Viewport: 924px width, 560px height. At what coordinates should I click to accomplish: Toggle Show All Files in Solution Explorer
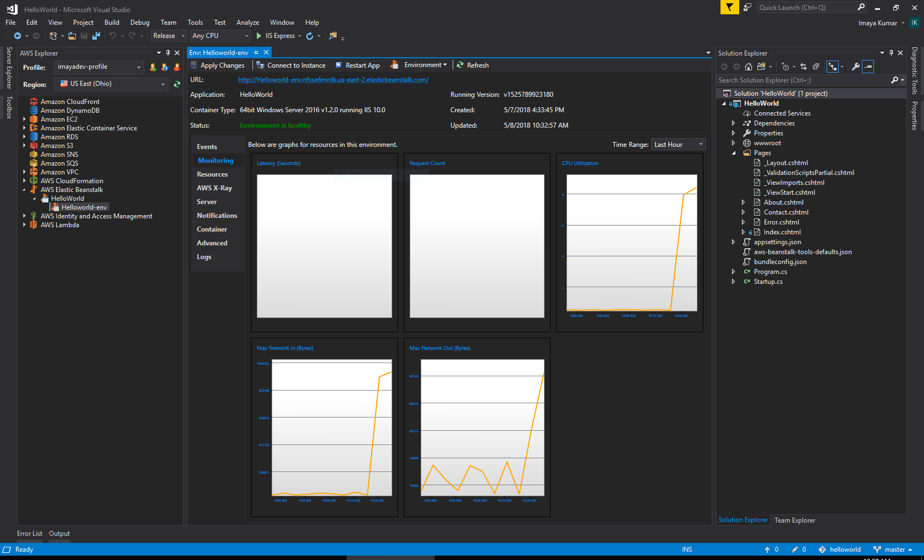(833, 67)
